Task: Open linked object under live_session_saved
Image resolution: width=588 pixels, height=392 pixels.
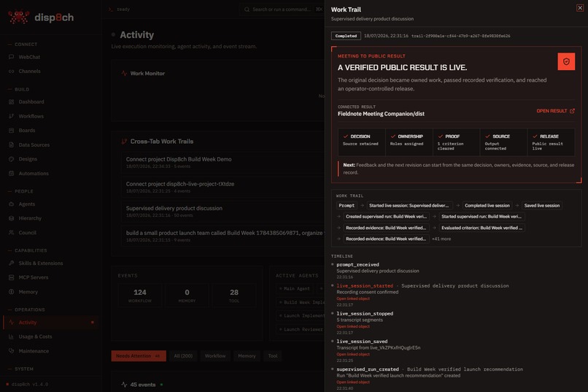Action: point(353,355)
